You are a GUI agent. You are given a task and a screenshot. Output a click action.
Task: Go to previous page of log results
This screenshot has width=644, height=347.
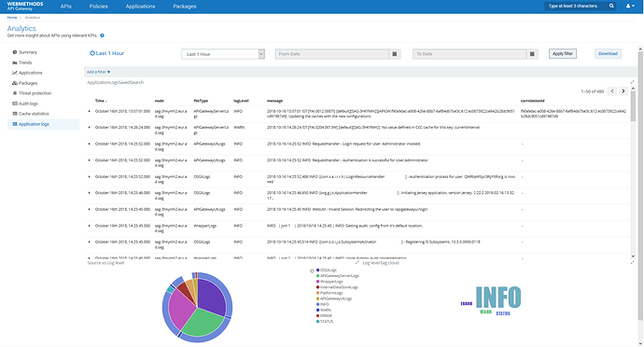(x=612, y=91)
